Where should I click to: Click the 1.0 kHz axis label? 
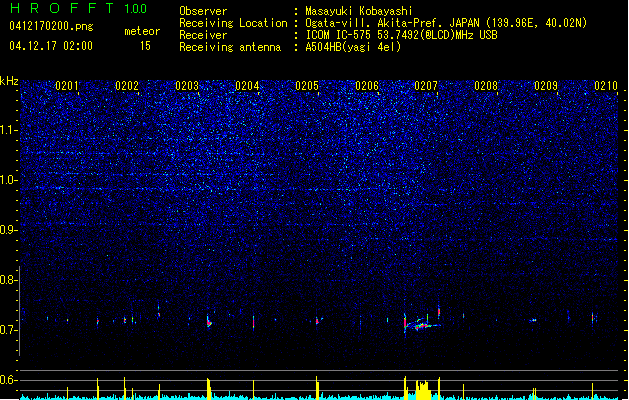click(8, 180)
